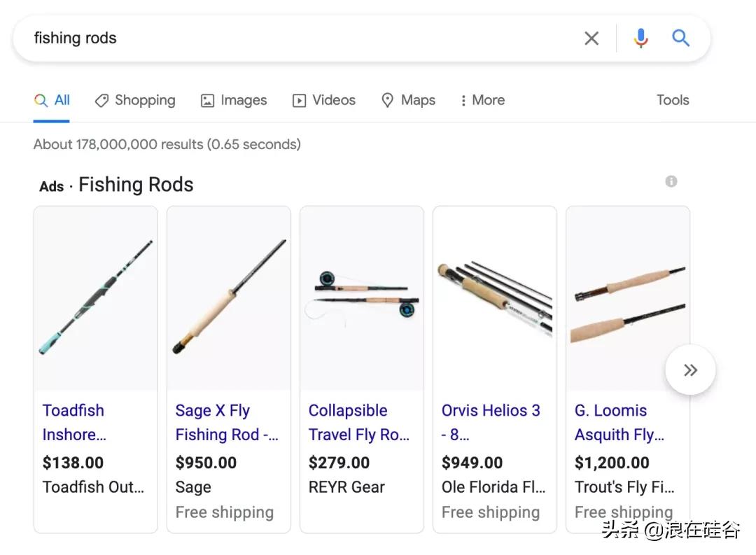This screenshot has width=756, height=555.
Task: Click the Maps pin icon
Action: pyautogui.click(x=388, y=101)
